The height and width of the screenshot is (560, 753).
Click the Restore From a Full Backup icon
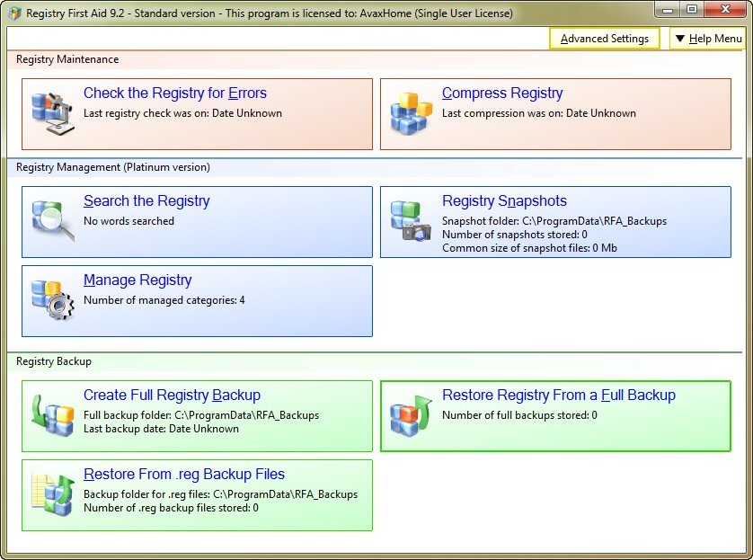[411, 415]
